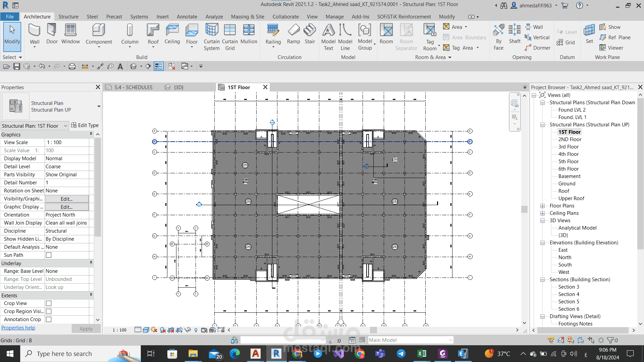Open the 2ND Floor structural plan
This screenshot has height=362, width=644.
pyautogui.click(x=570, y=139)
